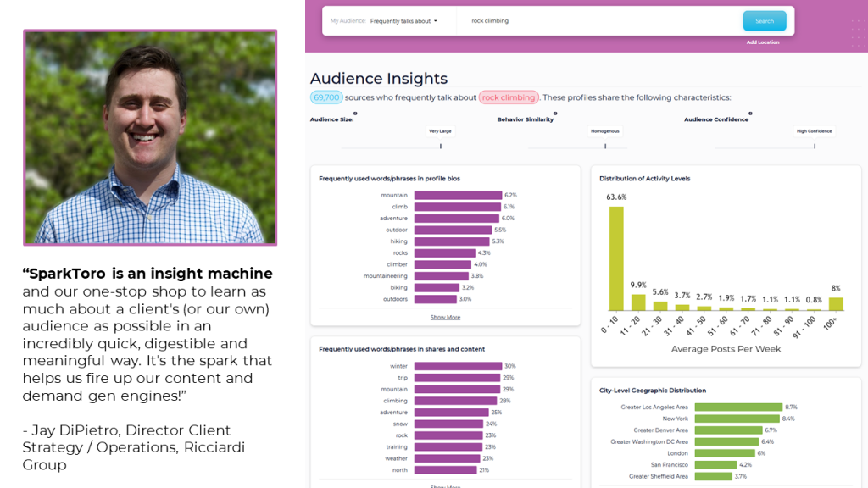Click the 'weather' label in shares and content
The height and width of the screenshot is (488, 868).
pyautogui.click(x=397, y=458)
